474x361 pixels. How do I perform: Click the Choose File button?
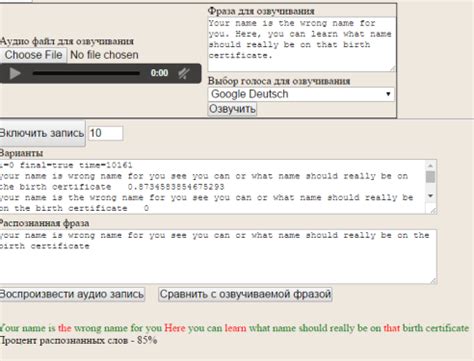click(33, 55)
